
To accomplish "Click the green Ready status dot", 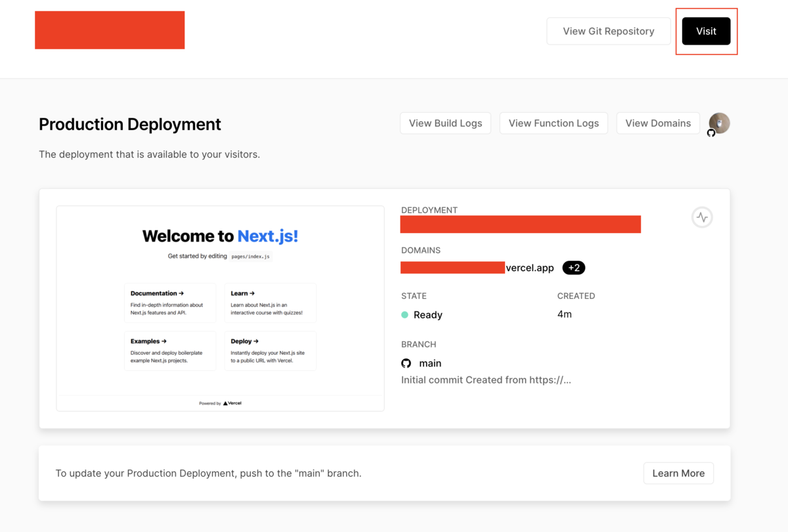I will tap(405, 315).
